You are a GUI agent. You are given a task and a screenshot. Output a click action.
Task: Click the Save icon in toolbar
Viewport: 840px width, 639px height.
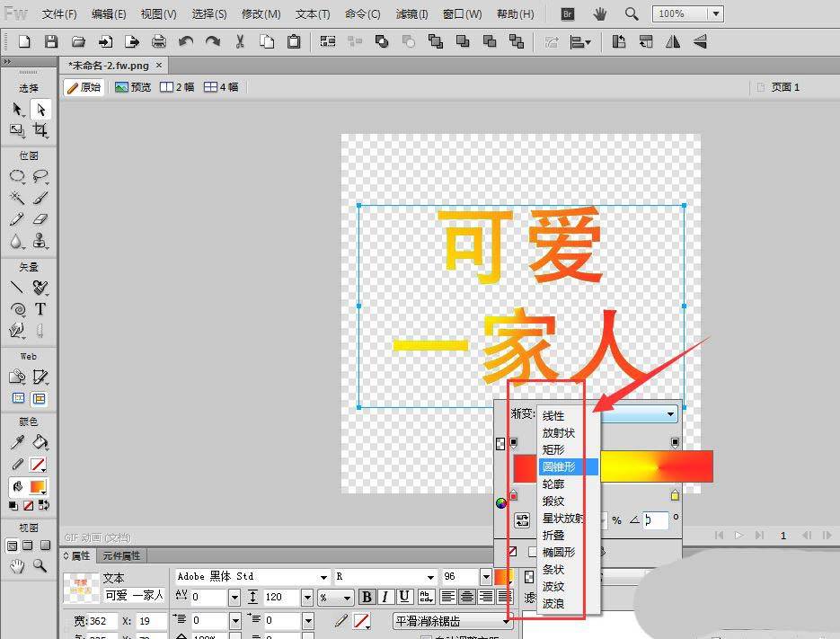click(51, 41)
